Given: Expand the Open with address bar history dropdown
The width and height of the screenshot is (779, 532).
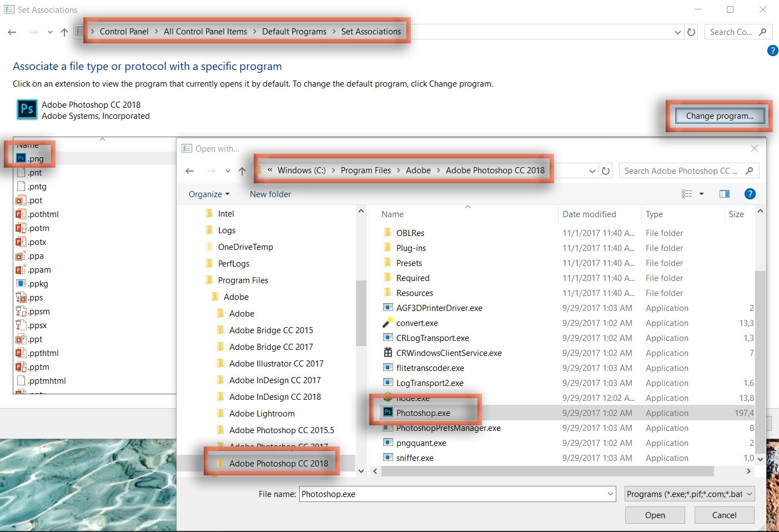Looking at the screenshot, I should 592,171.
